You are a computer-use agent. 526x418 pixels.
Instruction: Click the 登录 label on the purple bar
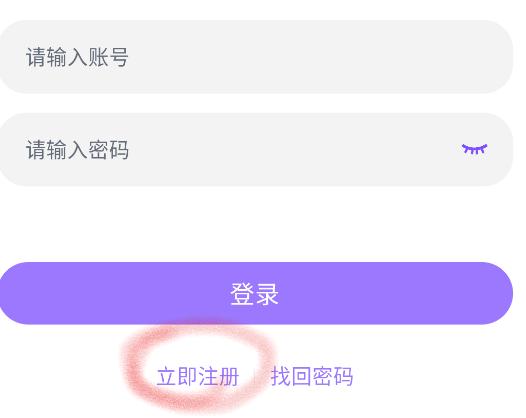coord(255,294)
